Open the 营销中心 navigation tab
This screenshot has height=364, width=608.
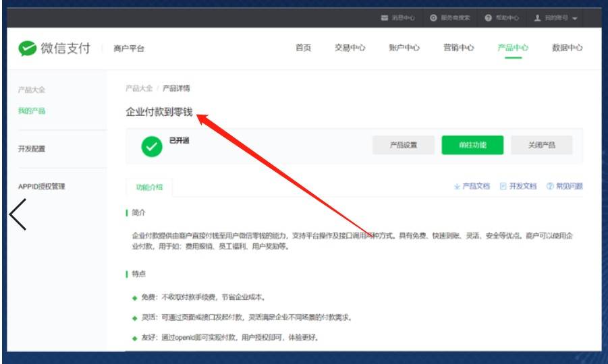(x=458, y=48)
